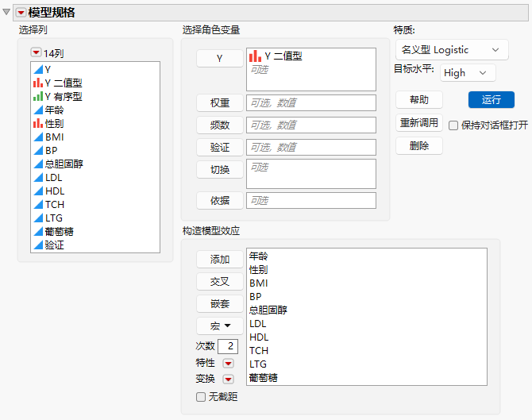Image resolution: width=532 pixels, height=420 pixels.
Task: Click the 验证 column icon in column list
Action: coord(38,245)
